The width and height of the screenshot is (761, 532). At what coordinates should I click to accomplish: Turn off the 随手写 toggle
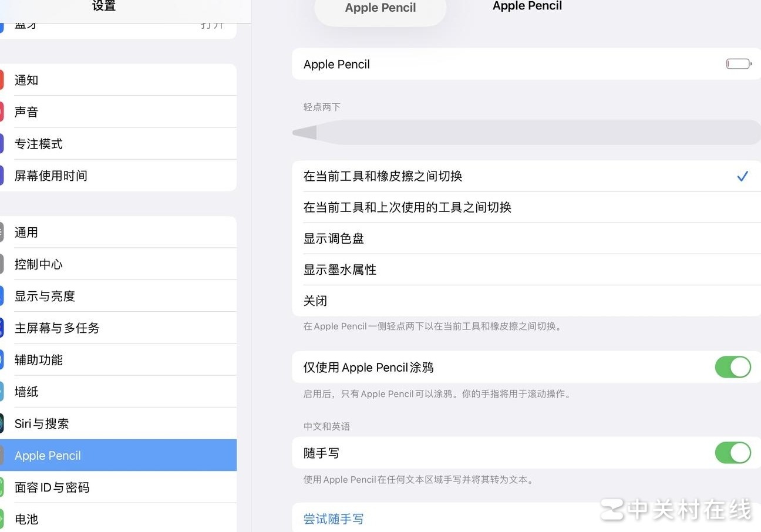733,453
